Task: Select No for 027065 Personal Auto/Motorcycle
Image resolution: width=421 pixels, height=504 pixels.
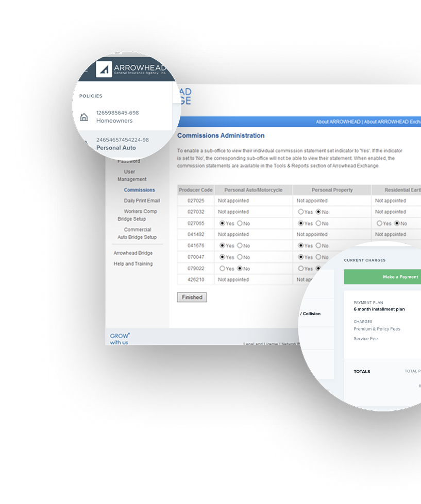Action: tap(240, 223)
